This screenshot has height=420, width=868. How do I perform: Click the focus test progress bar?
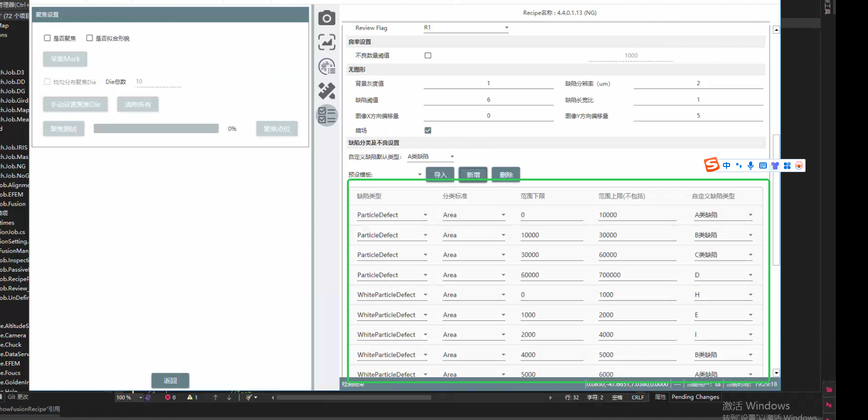156,129
